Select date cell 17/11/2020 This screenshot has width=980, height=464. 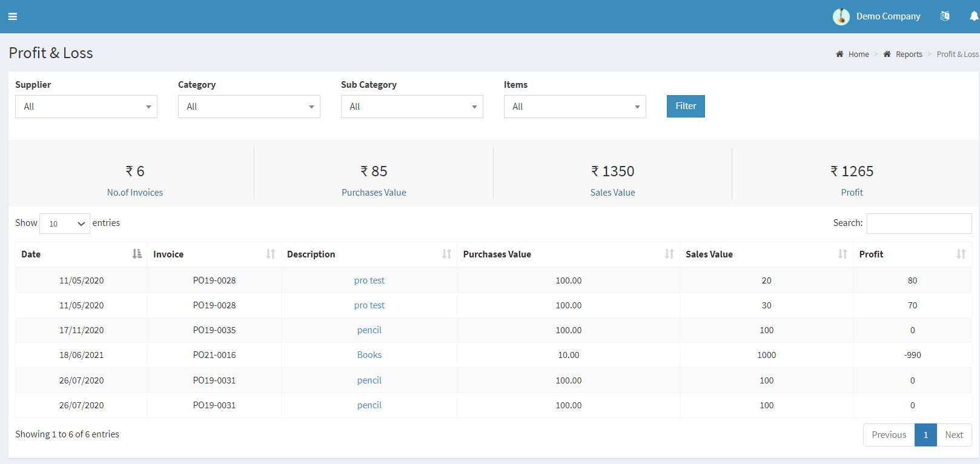(81, 330)
